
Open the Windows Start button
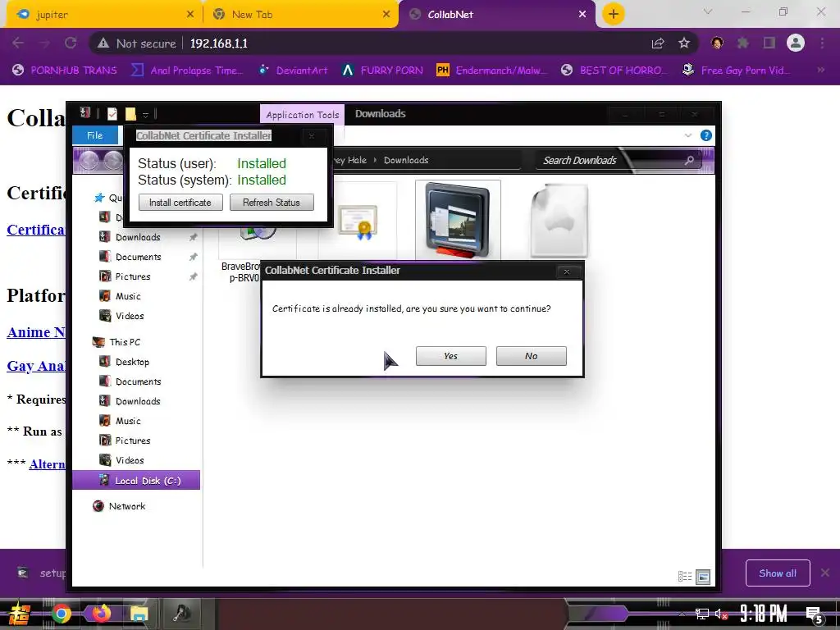coord(19,614)
